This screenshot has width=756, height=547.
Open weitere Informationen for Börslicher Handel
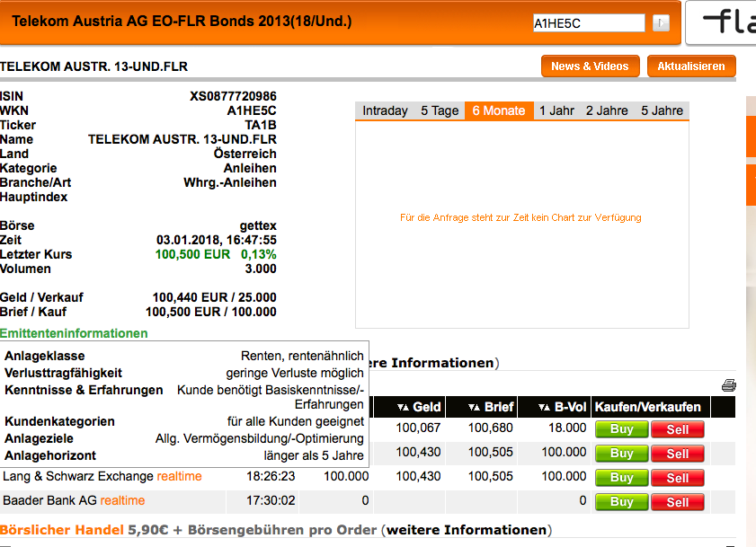[468, 530]
